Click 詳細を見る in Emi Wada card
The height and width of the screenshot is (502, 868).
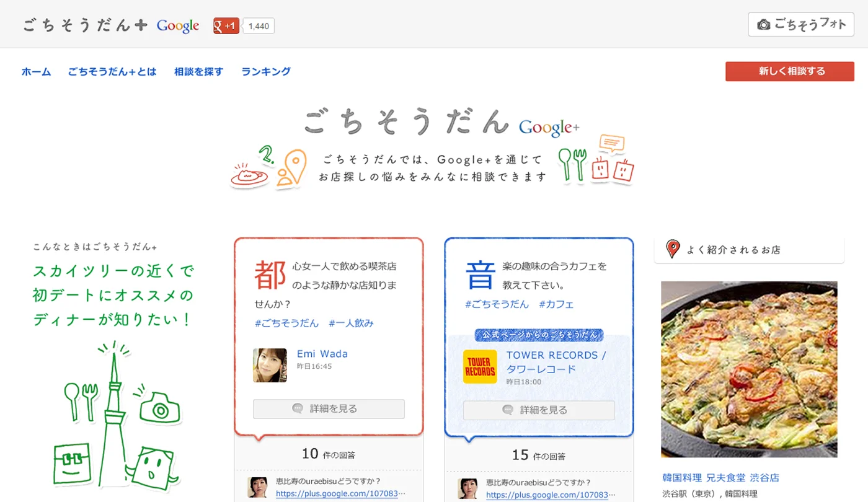click(329, 409)
